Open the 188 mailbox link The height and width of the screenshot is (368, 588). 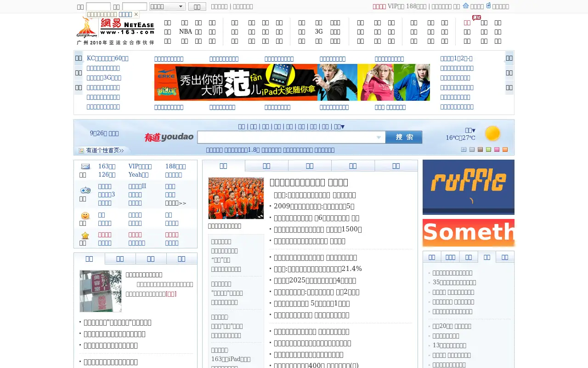point(175,167)
